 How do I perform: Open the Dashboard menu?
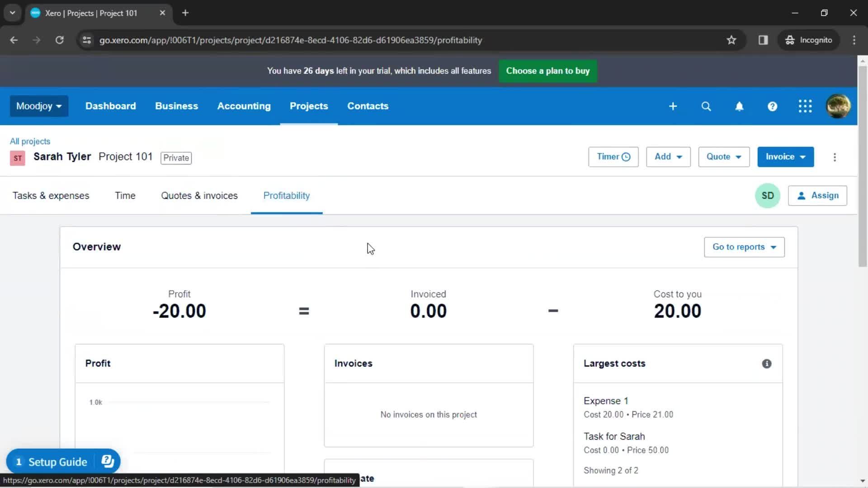pos(111,106)
